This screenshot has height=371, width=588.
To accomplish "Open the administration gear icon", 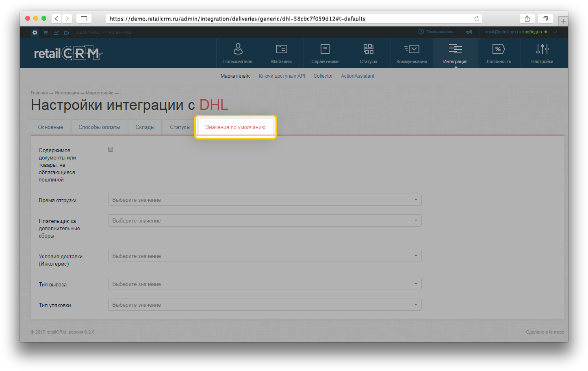I will (35, 33).
